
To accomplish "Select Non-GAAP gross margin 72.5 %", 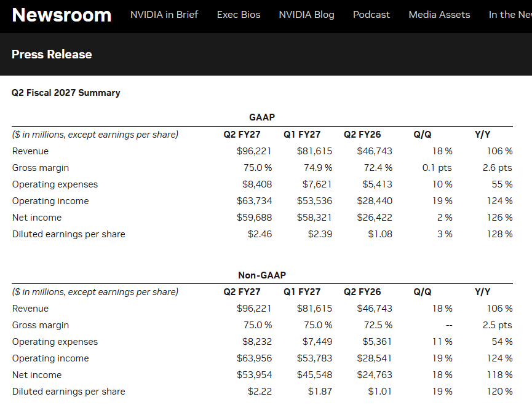I will click(378, 325).
